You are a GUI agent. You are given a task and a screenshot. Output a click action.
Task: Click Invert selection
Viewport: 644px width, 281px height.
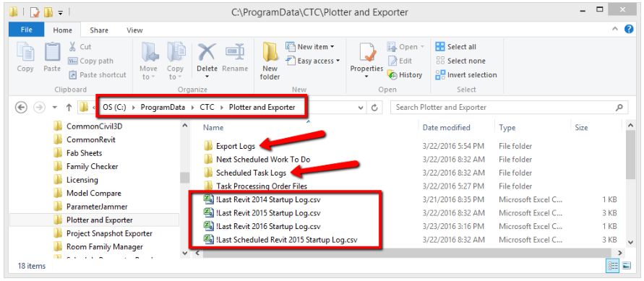pos(466,74)
